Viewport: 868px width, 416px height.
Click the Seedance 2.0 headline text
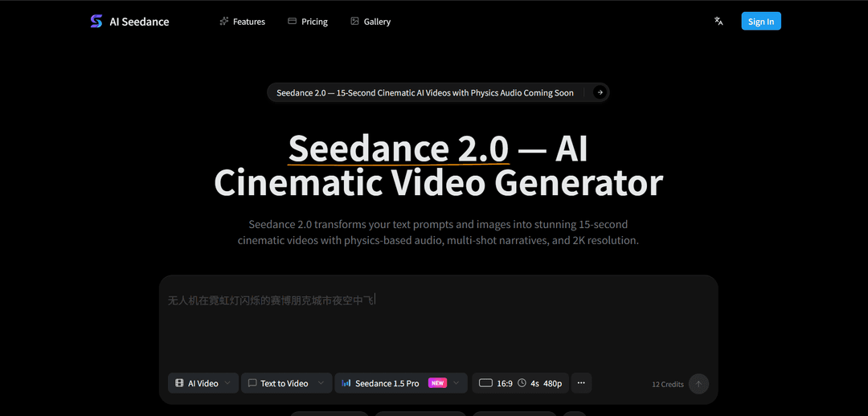tap(398, 149)
